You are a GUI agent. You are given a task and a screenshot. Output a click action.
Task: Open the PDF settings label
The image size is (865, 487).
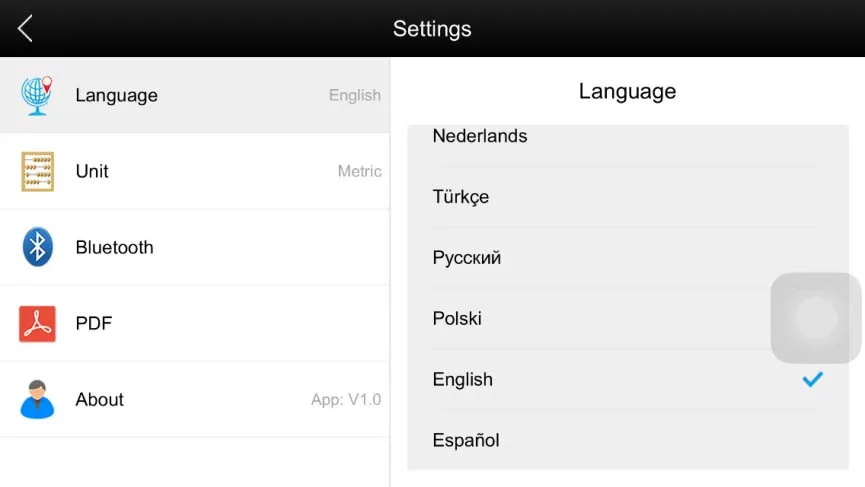click(94, 324)
